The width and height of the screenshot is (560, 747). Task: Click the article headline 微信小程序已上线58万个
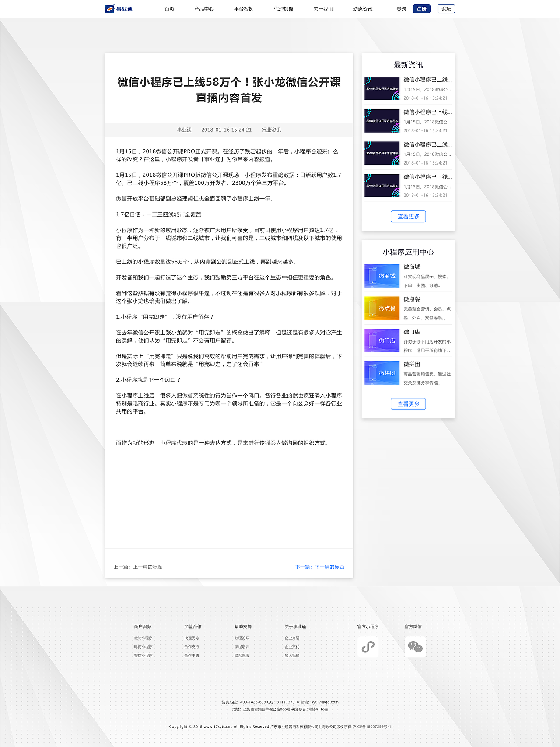point(229,90)
